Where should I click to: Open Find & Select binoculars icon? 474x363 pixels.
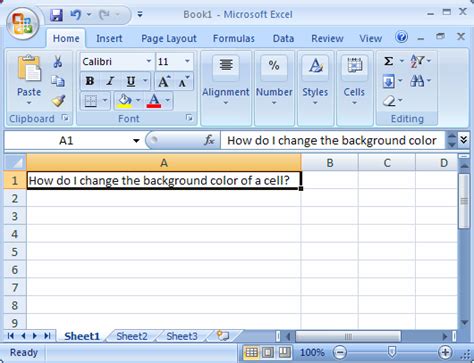point(417,81)
